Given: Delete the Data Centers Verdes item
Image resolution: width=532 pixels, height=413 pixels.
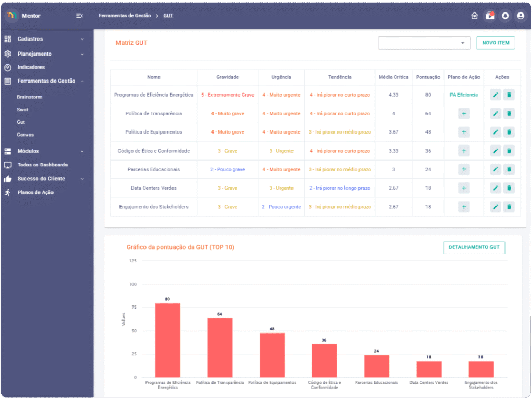Looking at the screenshot, I should pos(509,188).
